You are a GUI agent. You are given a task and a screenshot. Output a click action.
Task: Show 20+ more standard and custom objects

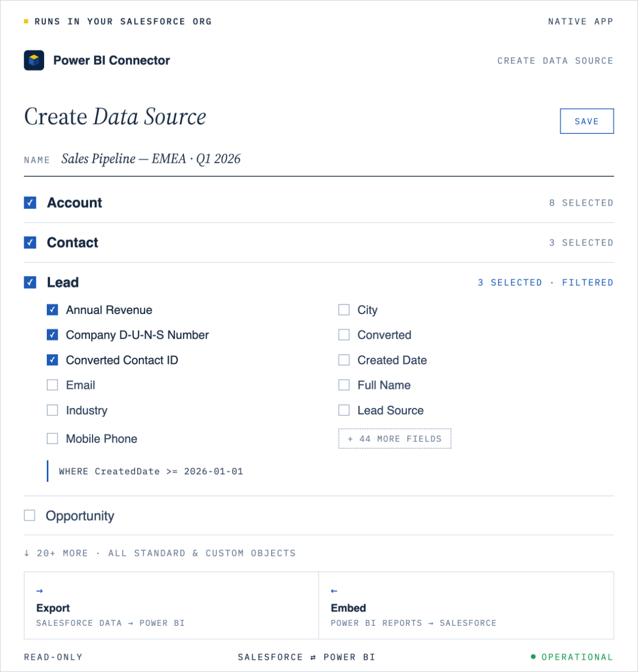click(x=160, y=553)
